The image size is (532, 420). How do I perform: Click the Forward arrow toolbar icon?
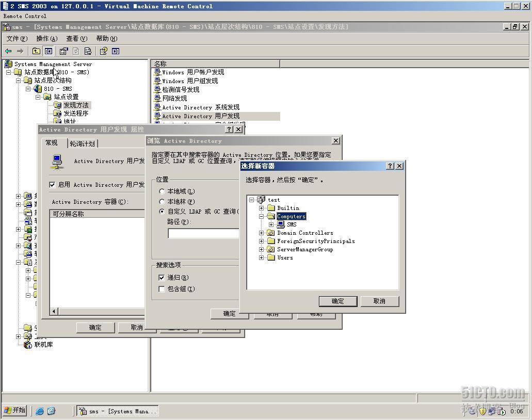click(x=20, y=51)
